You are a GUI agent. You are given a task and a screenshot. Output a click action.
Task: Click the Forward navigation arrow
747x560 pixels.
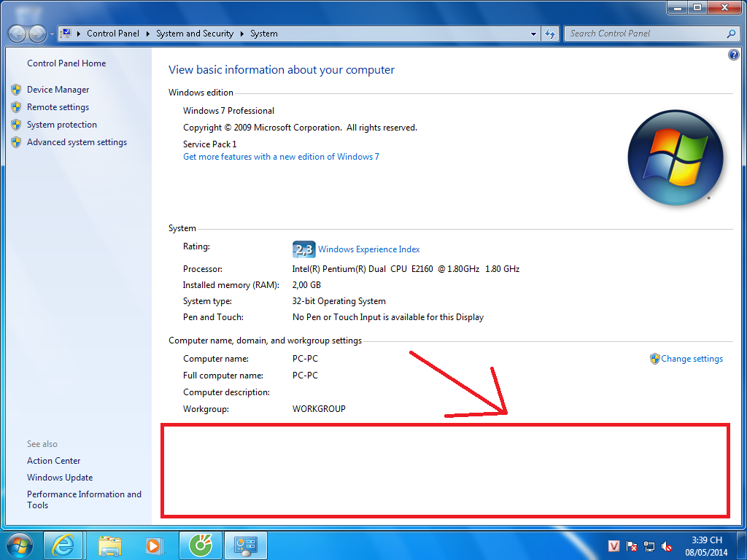pyautogui.click(x=36, y=34)
